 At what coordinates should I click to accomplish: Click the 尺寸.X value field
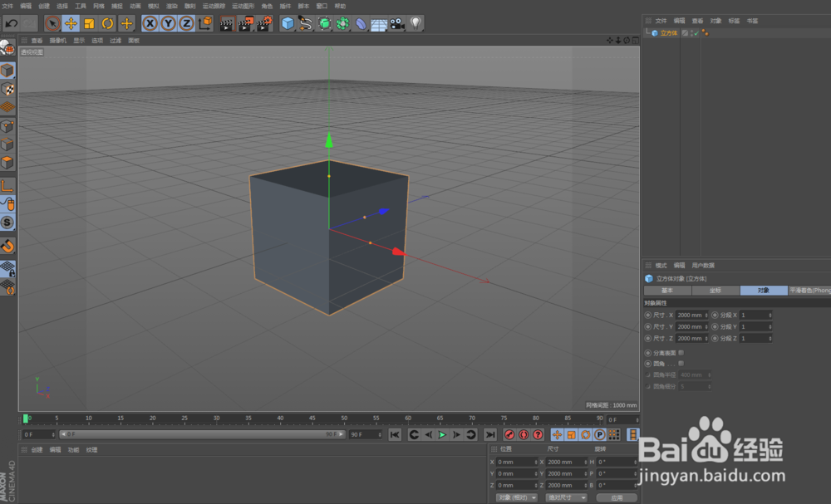click(692, 315)
